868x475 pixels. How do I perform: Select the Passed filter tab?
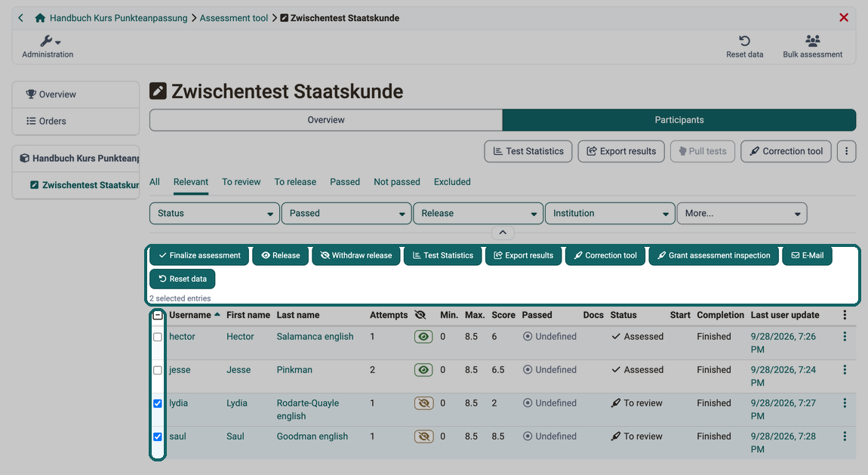point(345,181)
